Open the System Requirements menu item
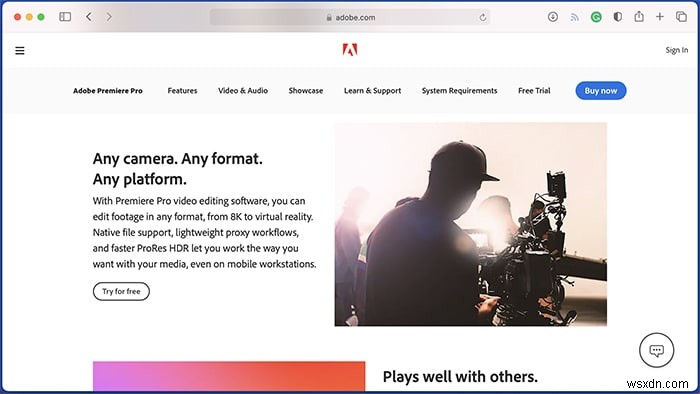 coord(459,91)
